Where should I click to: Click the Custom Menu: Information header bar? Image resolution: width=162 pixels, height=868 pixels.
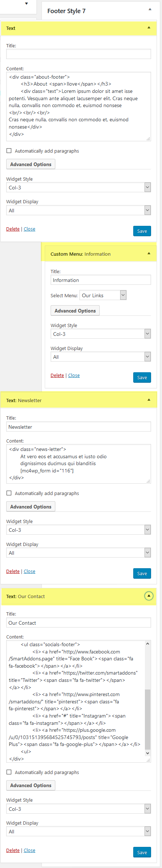(101, 254)
